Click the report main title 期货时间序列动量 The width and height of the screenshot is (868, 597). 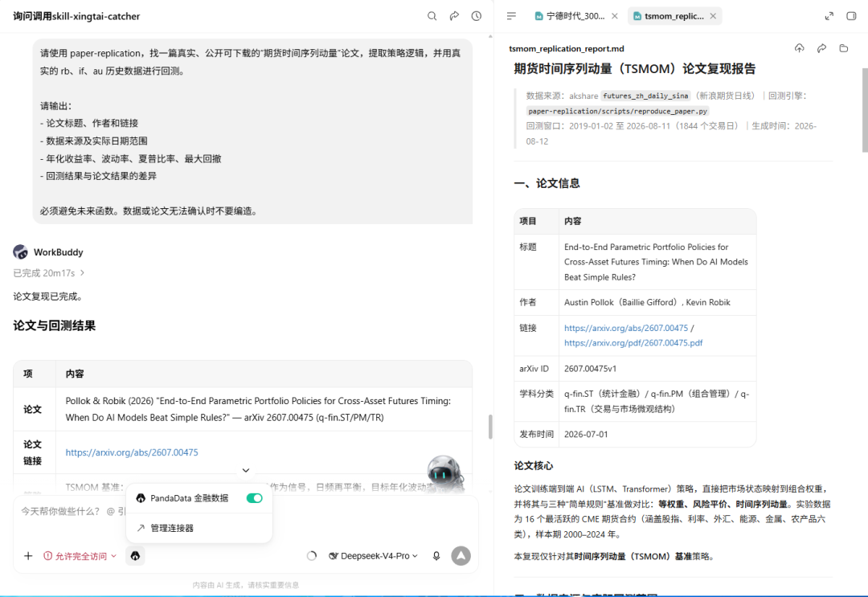[634, 68]
